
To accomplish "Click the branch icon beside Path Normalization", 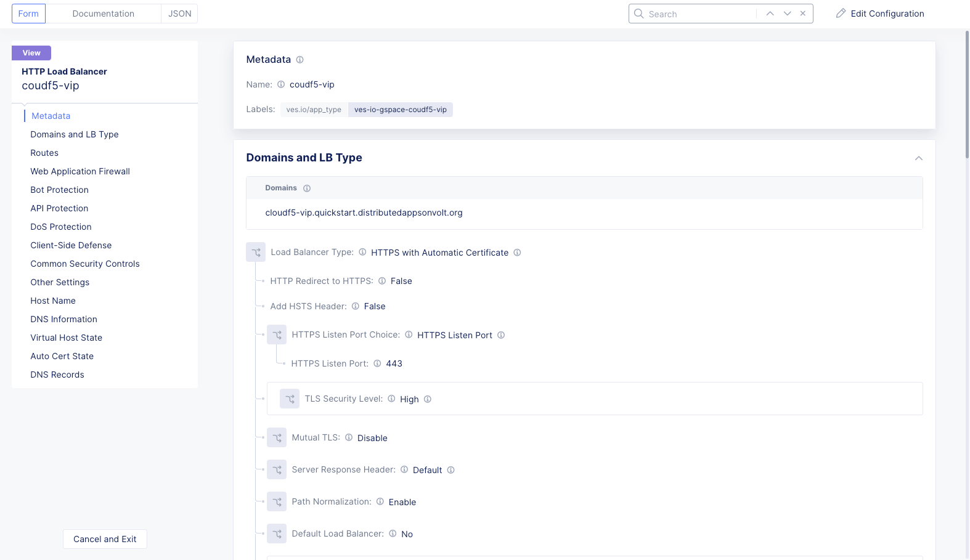I will tap(277, 502).
